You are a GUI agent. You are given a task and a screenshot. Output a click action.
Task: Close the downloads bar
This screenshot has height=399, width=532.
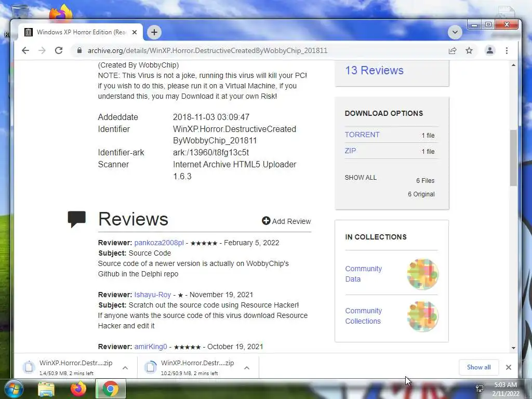(508, 367)
